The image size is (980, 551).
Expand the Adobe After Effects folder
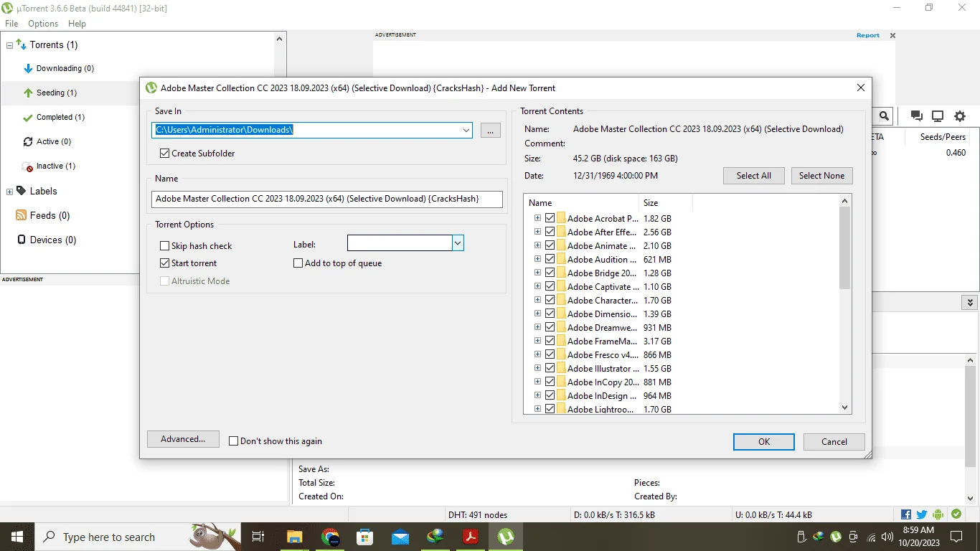538,232
